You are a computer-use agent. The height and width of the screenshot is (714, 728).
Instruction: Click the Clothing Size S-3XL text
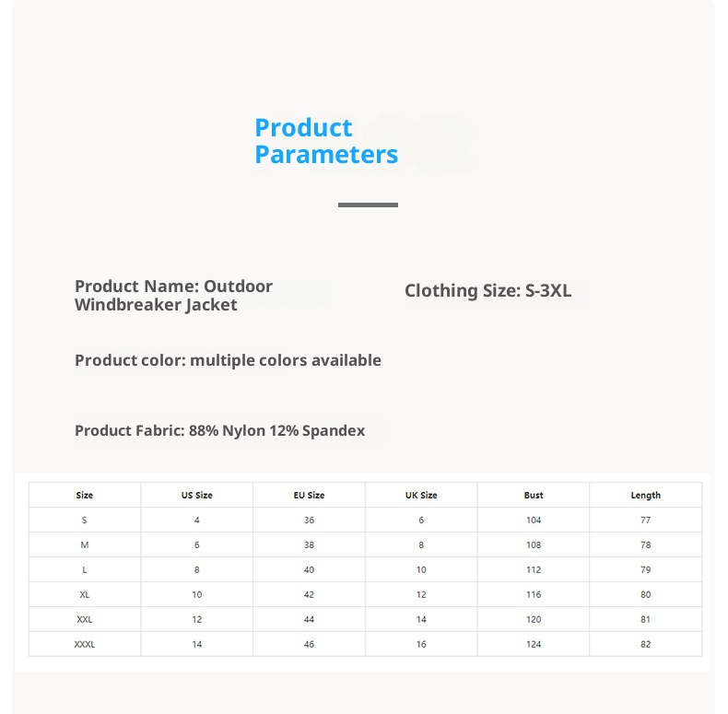click(487, 291)
